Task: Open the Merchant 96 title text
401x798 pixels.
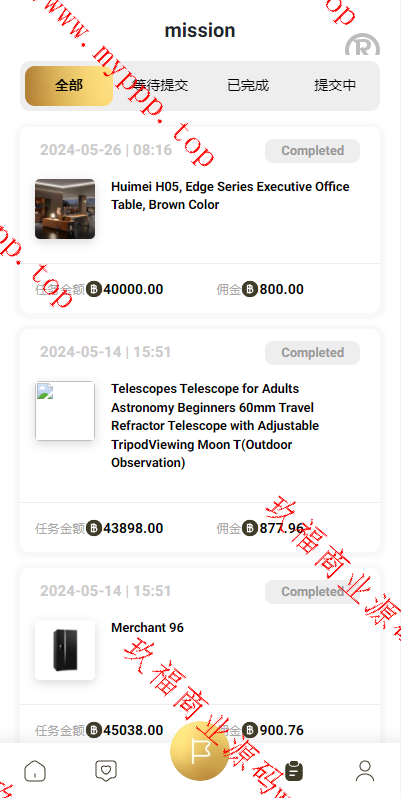Action: (x=147, y=628)
